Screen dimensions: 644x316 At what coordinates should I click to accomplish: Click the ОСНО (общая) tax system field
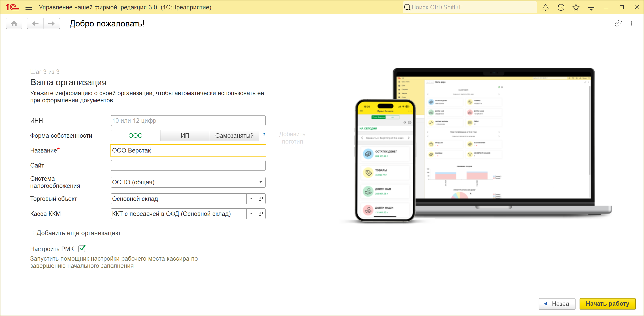(x=183, y=182)
